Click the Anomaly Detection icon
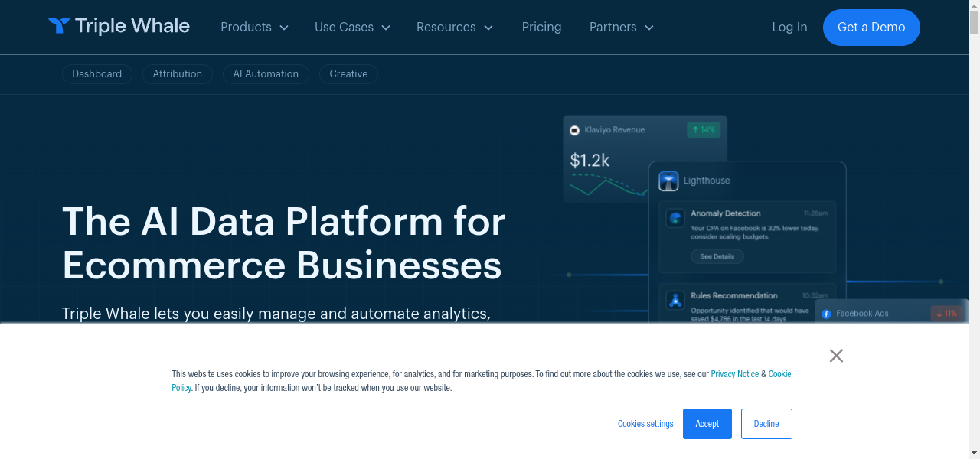980x459 pixels. (x=675, y=219)
